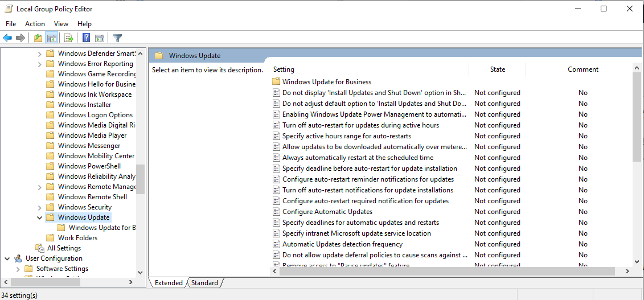
Task: Click the settings list scroll down arrow
Action: pos(637,261)
